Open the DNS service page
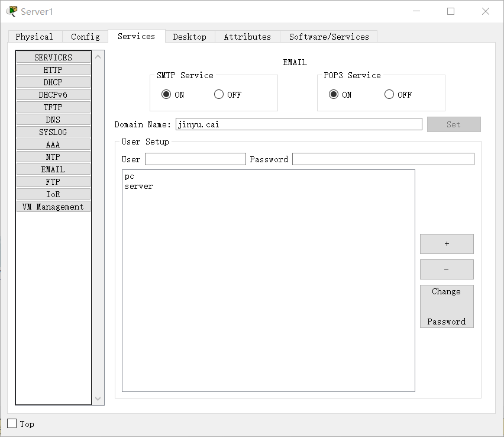Image resolution: width=504 pixels, height=437 pixels. coord(53,120)
